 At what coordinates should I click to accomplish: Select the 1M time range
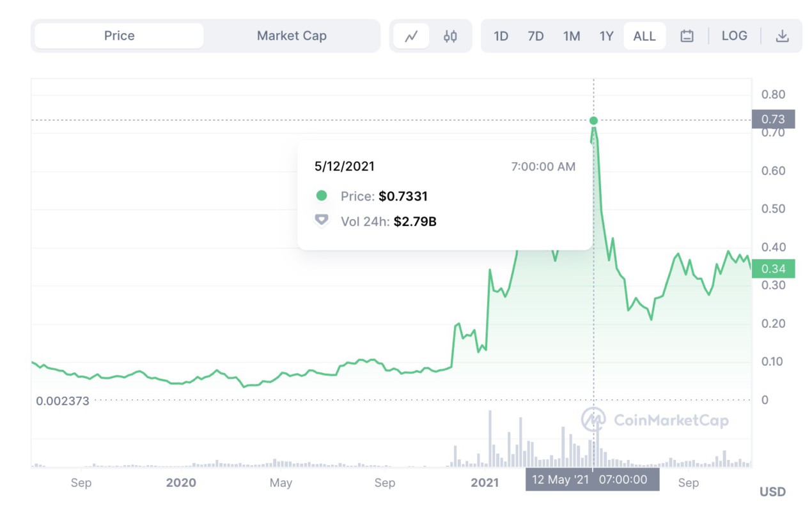coord(572,36)
